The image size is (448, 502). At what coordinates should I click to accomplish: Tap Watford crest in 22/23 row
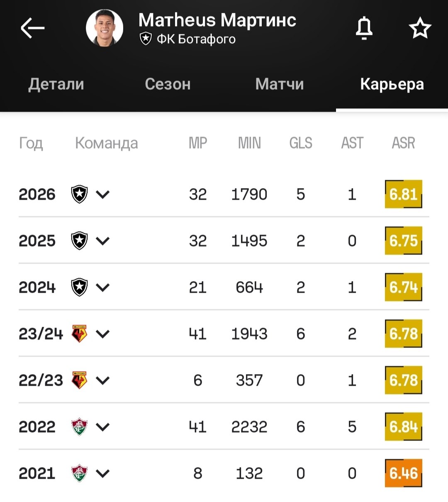[79, 380]
